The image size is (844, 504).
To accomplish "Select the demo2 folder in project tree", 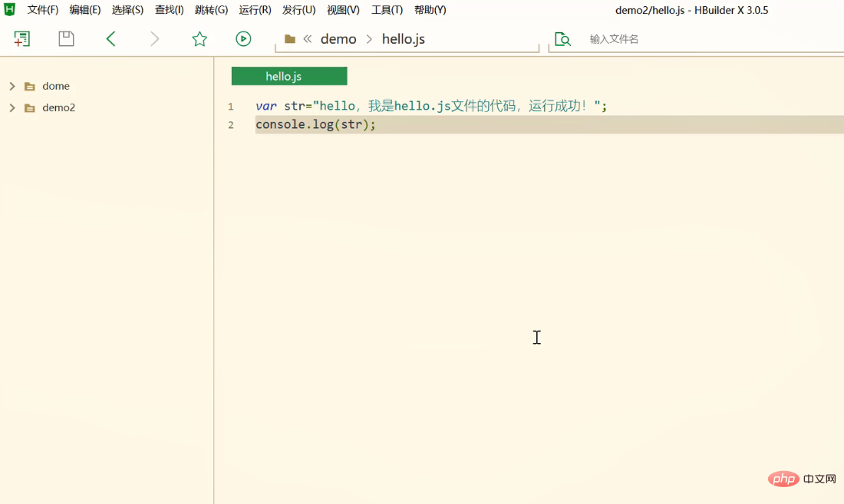I will [58, 107].
